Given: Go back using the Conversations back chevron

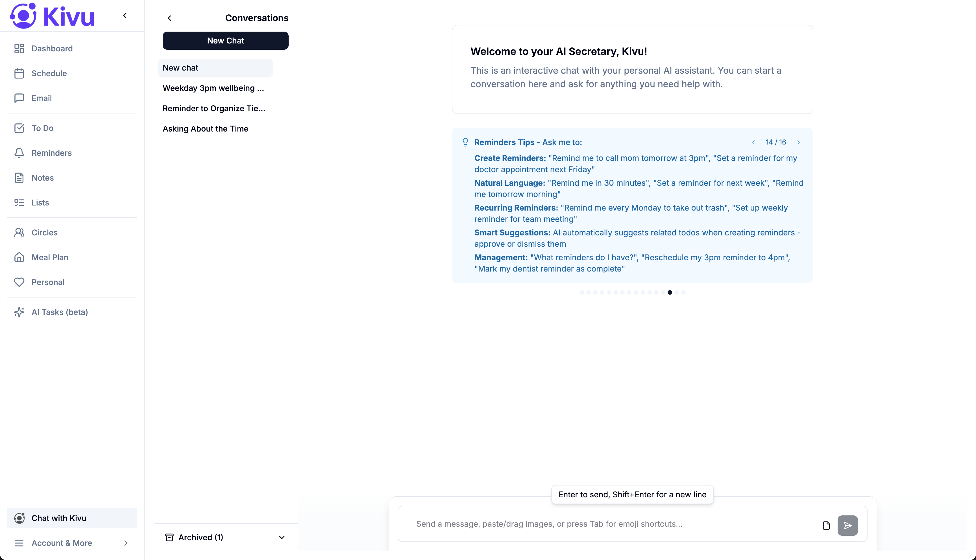Looking at the screenshot, I should point(170,18).
